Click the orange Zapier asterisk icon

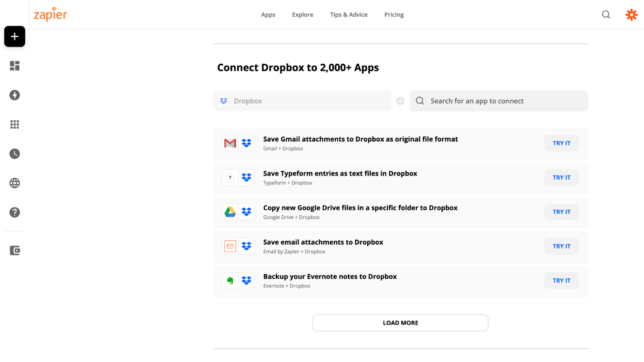coord(631,15)
